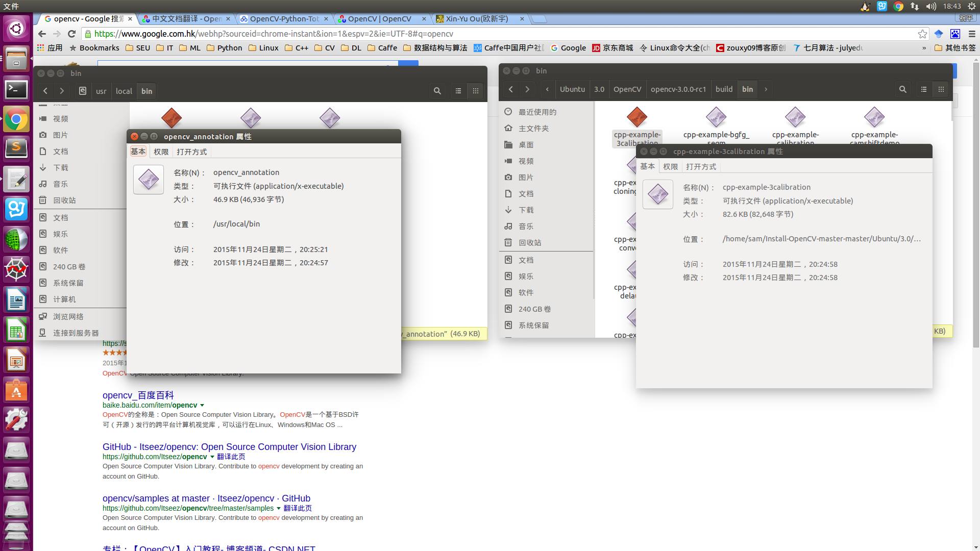Switch left bin window to grid view
The width and height of the screenshot is (980, 551).
(x=476, y=91)
